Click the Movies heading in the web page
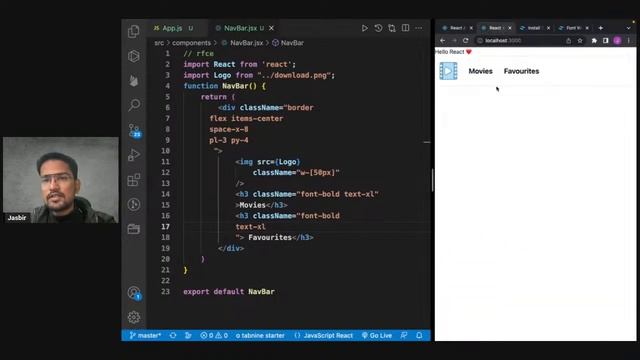The image size is (640, 360). pos(480,71)
